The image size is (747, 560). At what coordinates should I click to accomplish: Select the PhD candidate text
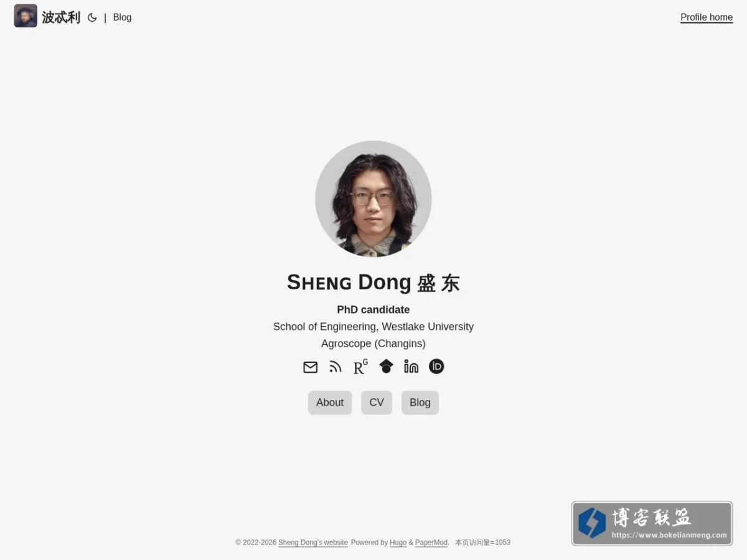point(374,310)
